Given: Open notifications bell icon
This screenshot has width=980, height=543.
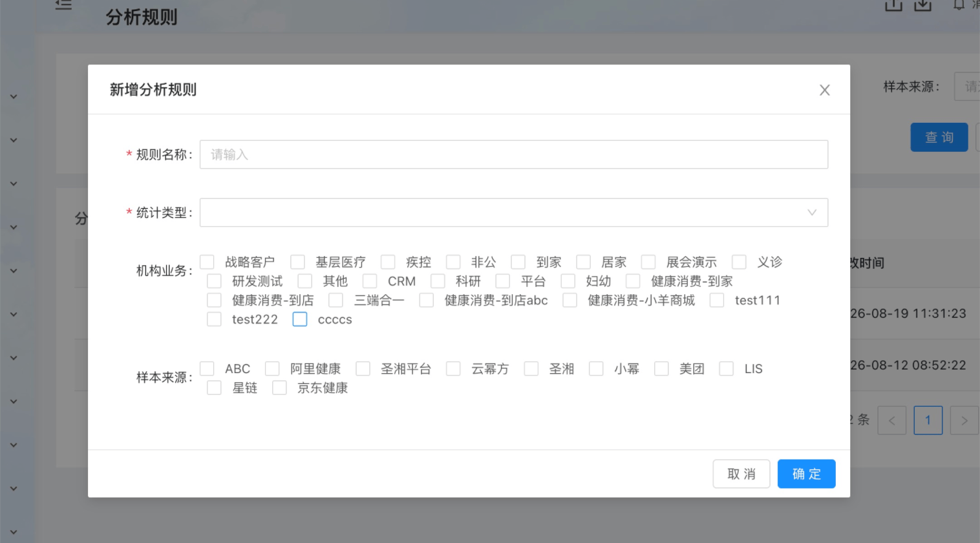Looking at the screenshot, I should click(959, 5).
